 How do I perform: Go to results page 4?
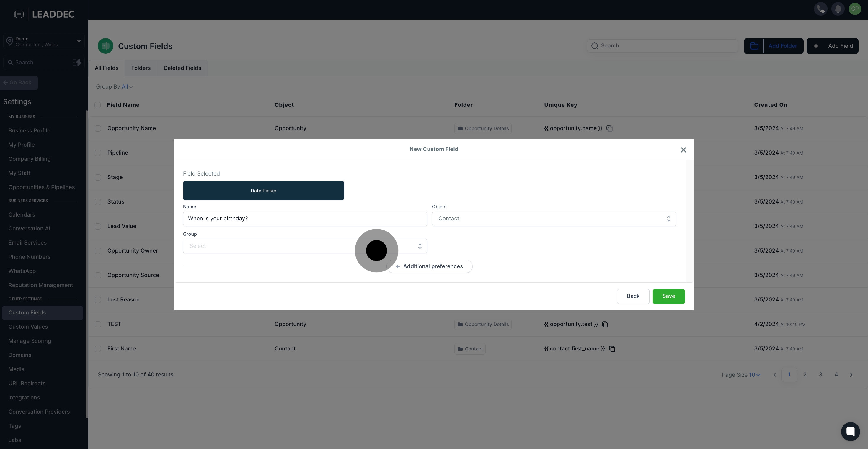click(836, 375)
